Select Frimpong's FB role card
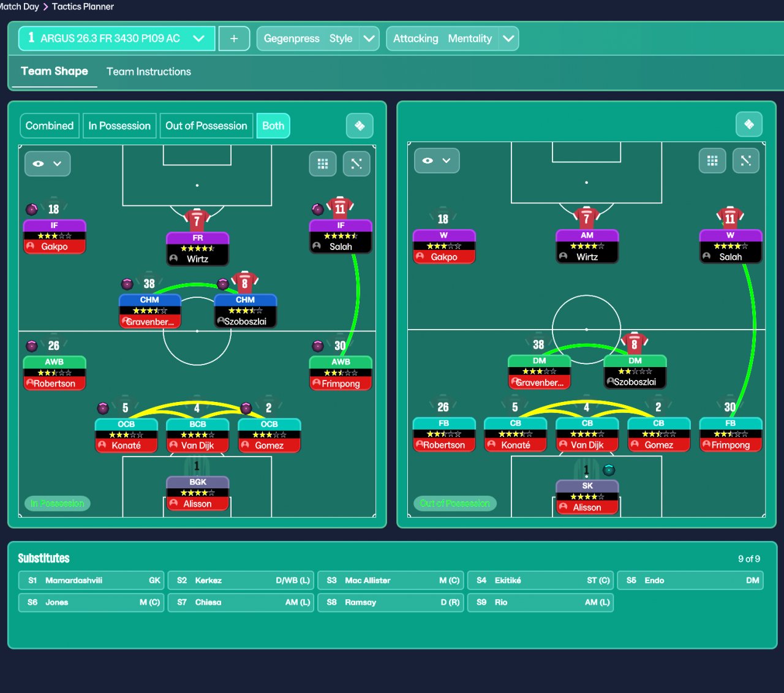Image resolution: width=784 pixels, height=693 pixels. point(730,434)
